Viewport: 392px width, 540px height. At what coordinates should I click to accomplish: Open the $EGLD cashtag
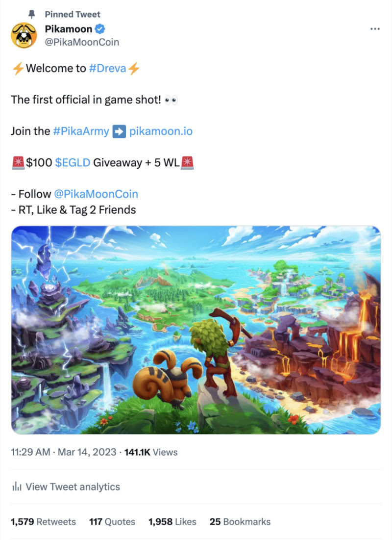coord(73,162)
